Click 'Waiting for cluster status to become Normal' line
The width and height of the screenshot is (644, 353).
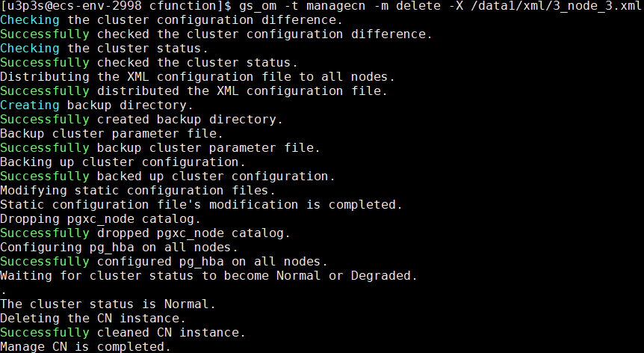pos(208,276)
